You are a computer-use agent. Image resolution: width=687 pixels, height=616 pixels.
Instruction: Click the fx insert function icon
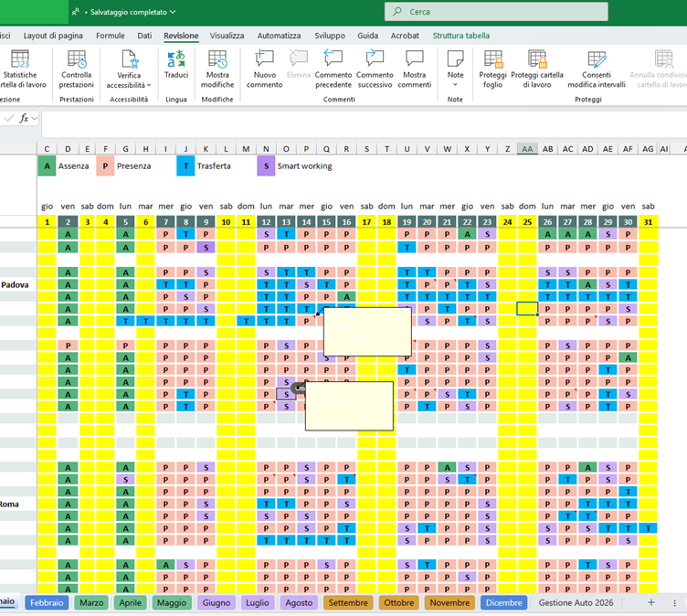[x=24, y=118]
